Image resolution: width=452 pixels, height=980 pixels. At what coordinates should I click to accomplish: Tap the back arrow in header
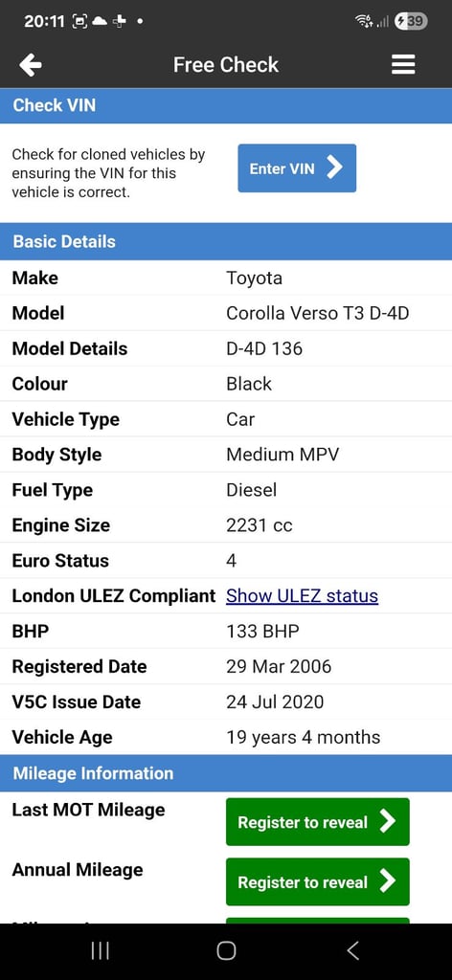tap(30, 65)
